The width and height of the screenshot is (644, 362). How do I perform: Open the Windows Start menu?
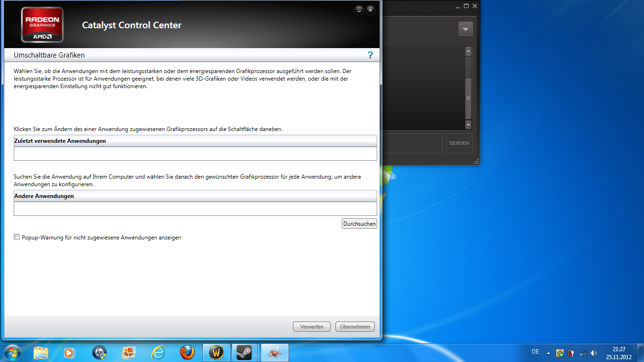12,352
